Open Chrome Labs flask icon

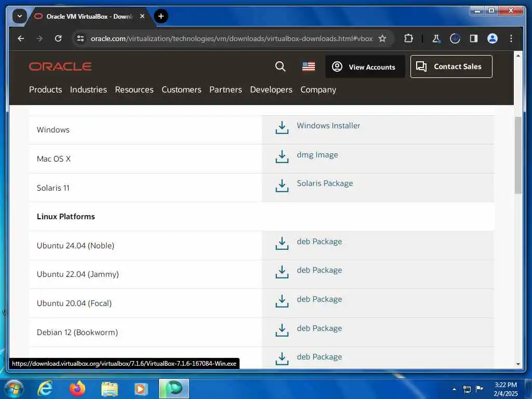click(x=436, y=38)
